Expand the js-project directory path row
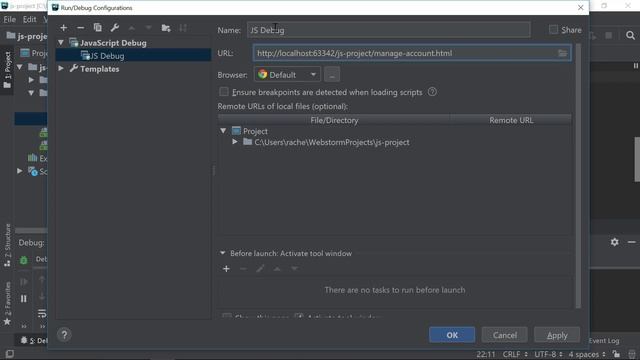This screenshot has height=360, width=640. pos(235,142)
